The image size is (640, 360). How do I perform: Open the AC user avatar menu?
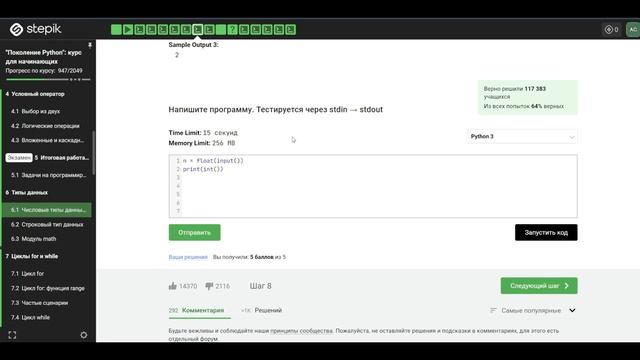[x=633, y=29]
